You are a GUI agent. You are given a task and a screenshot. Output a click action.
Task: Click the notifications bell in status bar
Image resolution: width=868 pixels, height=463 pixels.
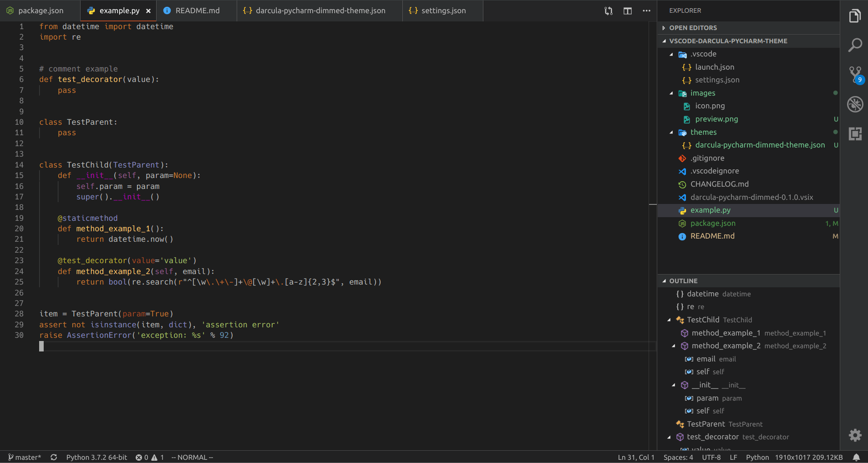[x=856, y=457]
